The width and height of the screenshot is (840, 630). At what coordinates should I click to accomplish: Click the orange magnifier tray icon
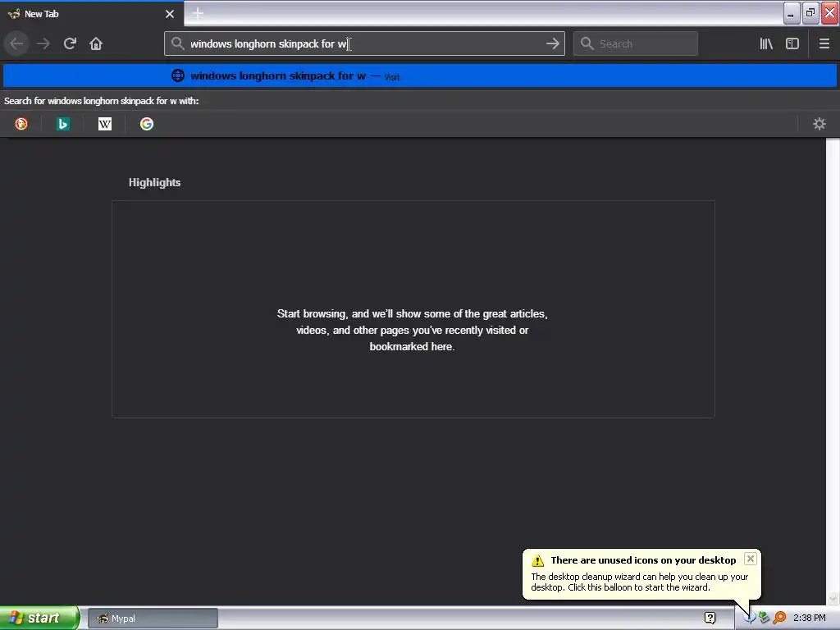click(x=779, y=619)
